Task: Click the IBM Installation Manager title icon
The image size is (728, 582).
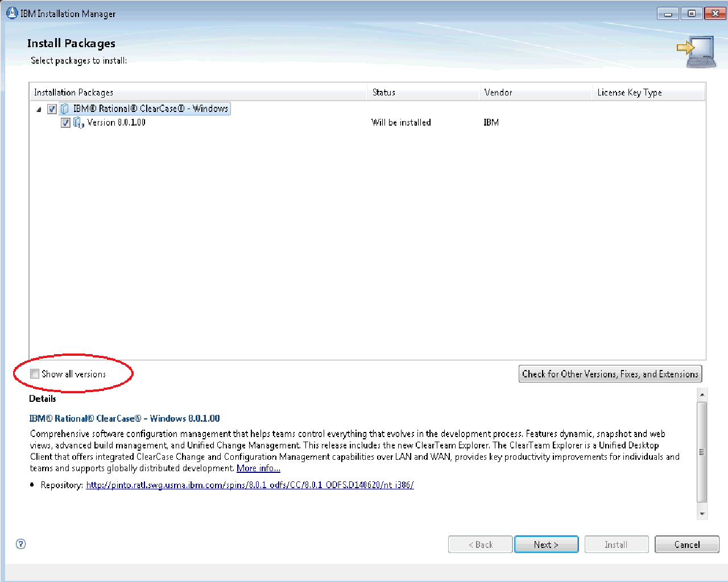Action: [12, 14]
